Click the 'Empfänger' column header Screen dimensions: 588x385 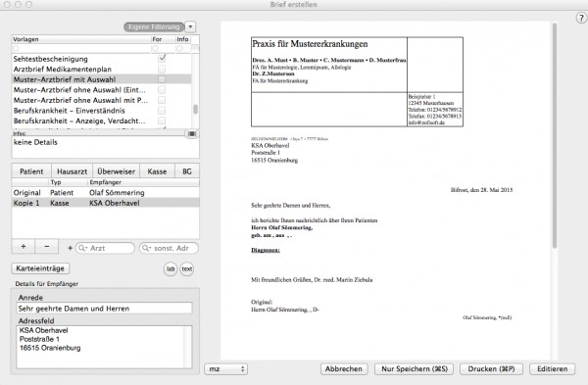[x=144, y=182]
